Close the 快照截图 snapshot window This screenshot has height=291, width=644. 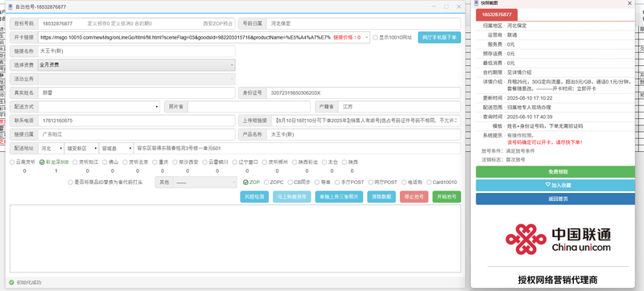click(630, 3)
